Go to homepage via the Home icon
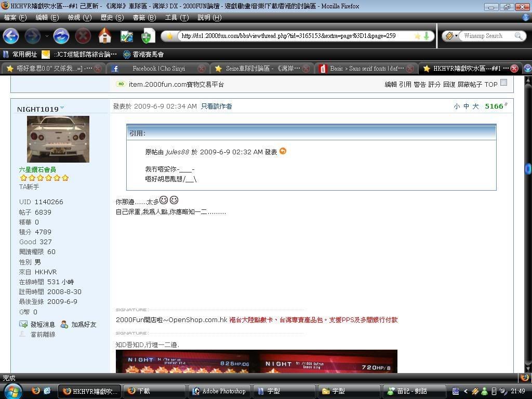 [x=105, y=36]
